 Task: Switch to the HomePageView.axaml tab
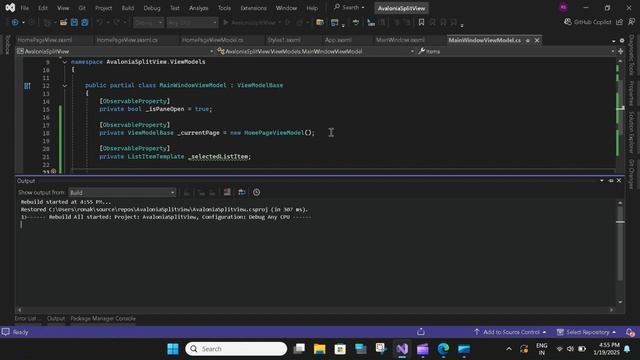tap(45, 40)
